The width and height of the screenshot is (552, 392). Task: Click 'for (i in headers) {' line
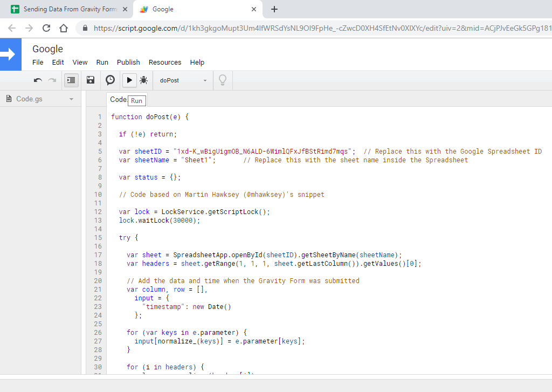pos(165,367)
